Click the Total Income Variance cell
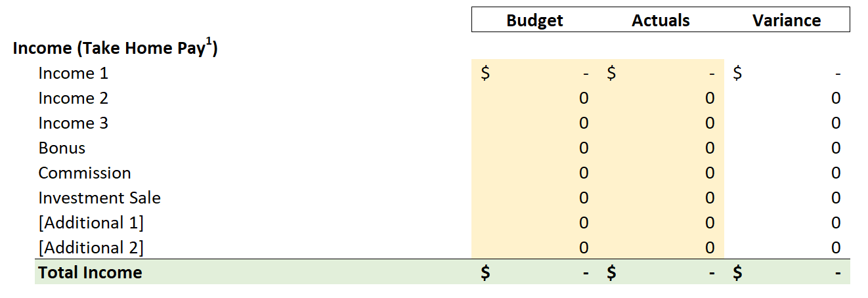868x298 pixels. click(787, 272)
